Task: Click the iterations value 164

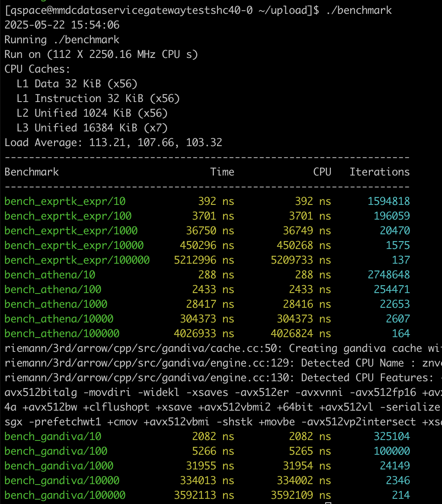Action: (x=401, y=334)
